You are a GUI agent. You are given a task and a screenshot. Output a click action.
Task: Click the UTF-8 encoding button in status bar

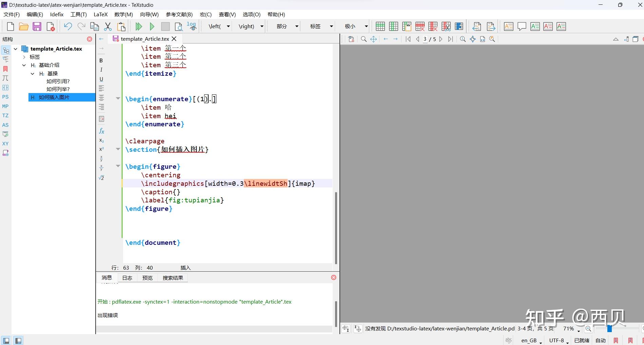pyautogui.click(x=557, y=340)
